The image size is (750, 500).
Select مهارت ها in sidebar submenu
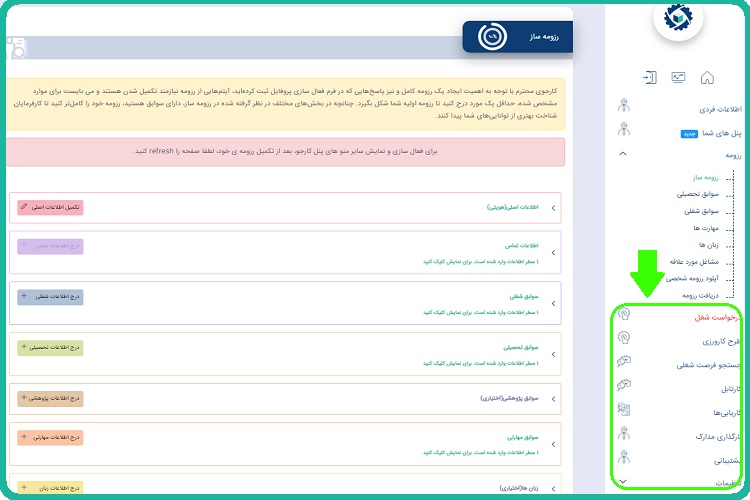tap(706, 228)
